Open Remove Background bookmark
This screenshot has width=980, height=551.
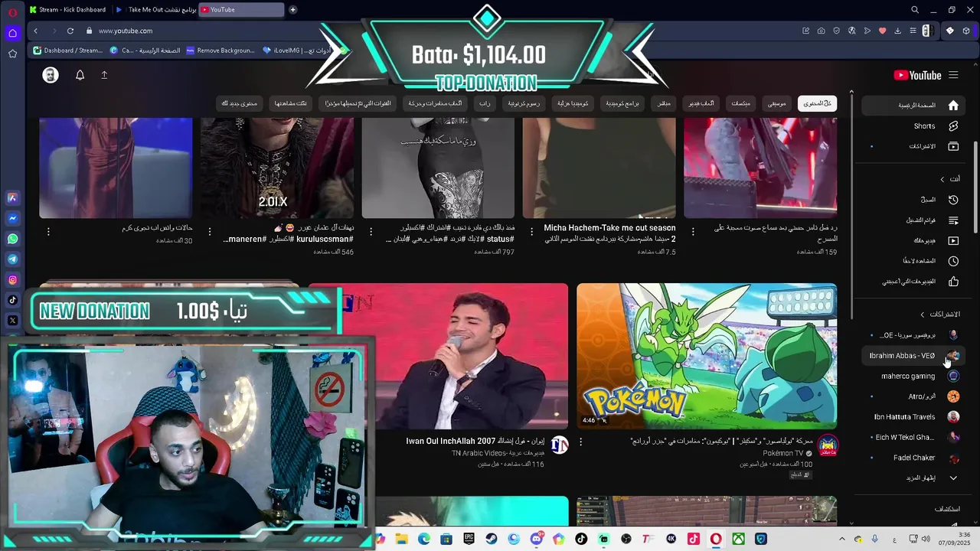220,51
